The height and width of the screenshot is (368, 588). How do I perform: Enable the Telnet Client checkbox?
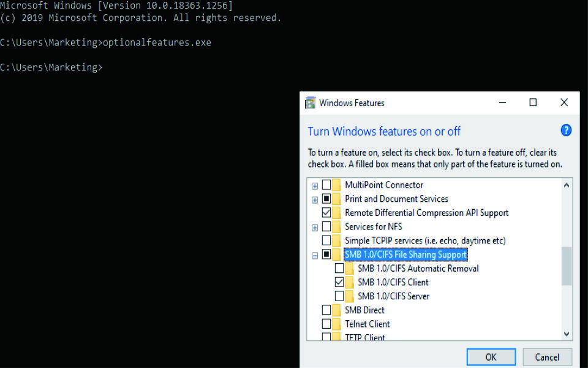click(x=326, y=324)
